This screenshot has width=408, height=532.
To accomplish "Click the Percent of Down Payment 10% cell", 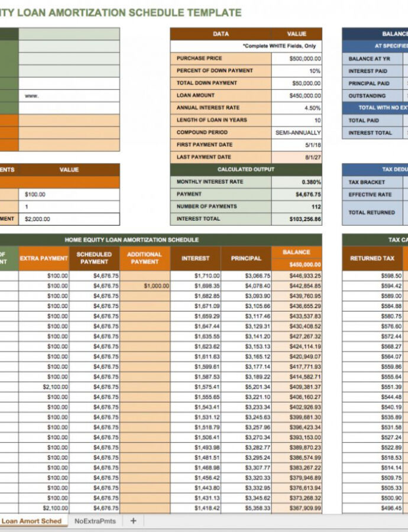I will 297,71.
